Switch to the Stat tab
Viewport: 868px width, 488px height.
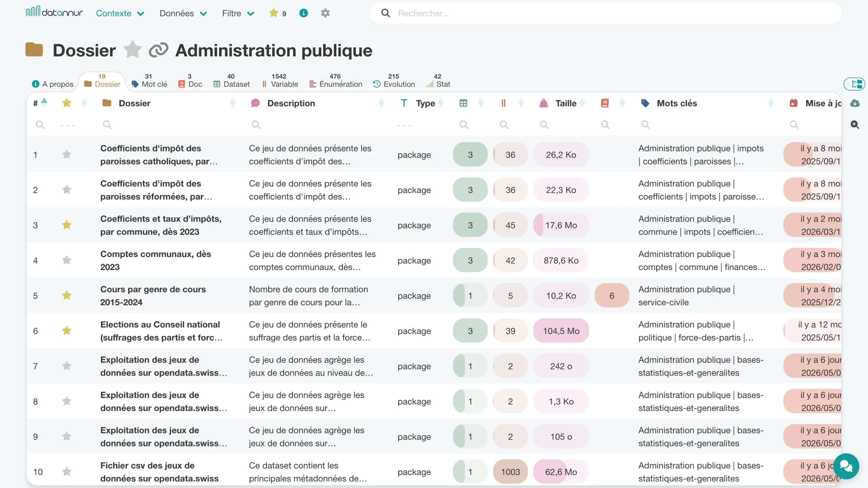pyautogui.click(x=438, y=81)
